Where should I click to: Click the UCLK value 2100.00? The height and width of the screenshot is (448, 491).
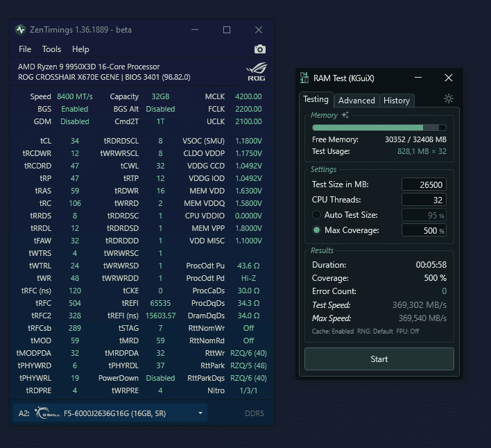tap(248, 121)
